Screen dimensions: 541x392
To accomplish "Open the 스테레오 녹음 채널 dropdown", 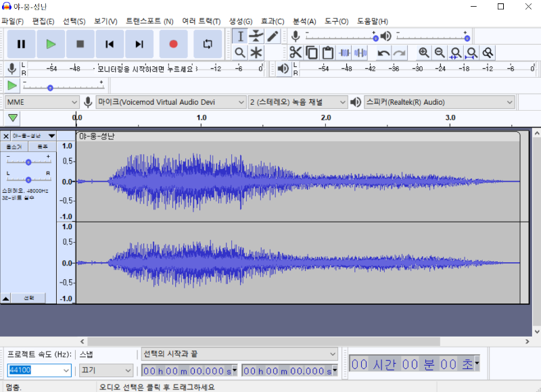I will (x=297, y=102).
